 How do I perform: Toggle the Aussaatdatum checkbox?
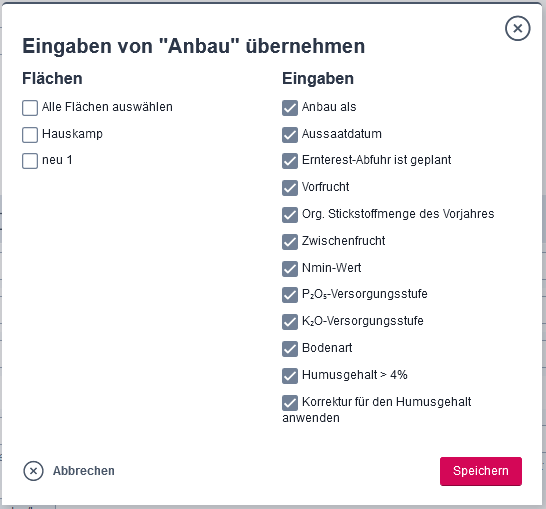[290, 135]
